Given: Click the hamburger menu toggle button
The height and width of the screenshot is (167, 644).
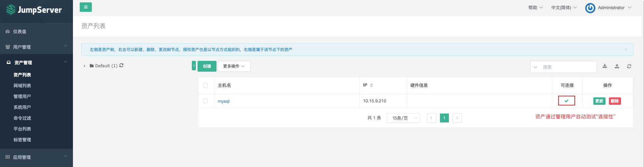Looking at the screenshot, I should (x=86, y=7).
